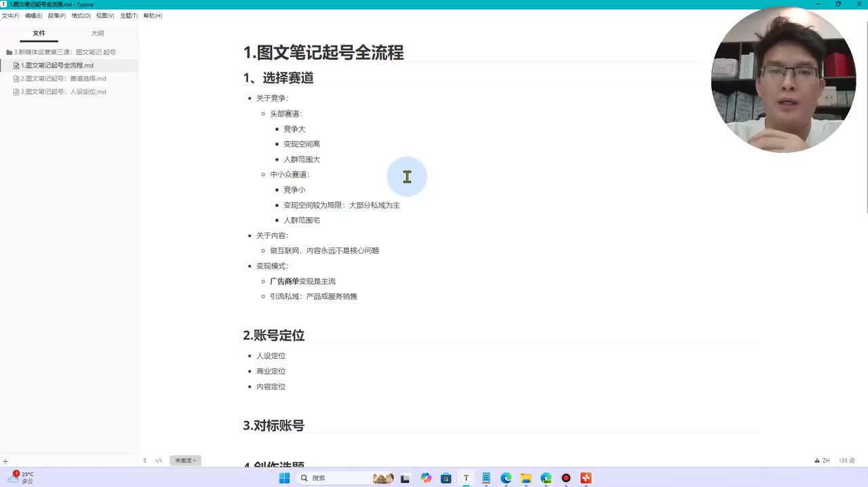
Task: Open Copilot from the taskbar
Action: point(426,478)
